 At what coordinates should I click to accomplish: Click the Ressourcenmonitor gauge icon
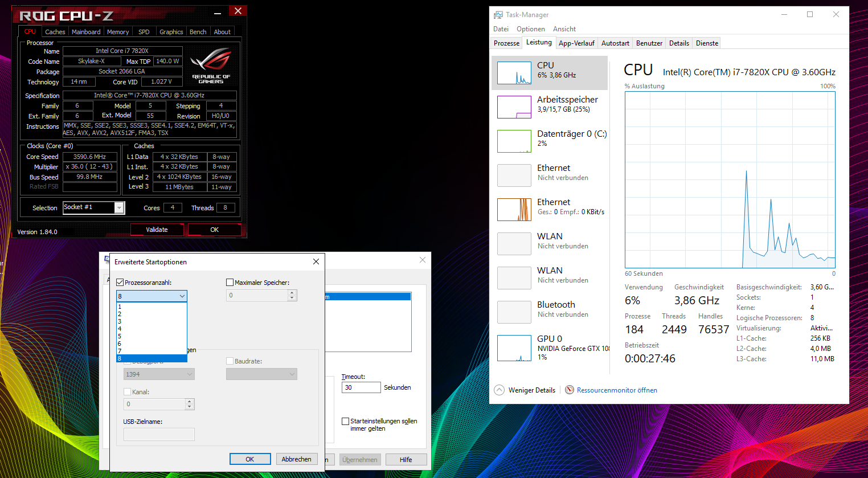pos(570,390)
